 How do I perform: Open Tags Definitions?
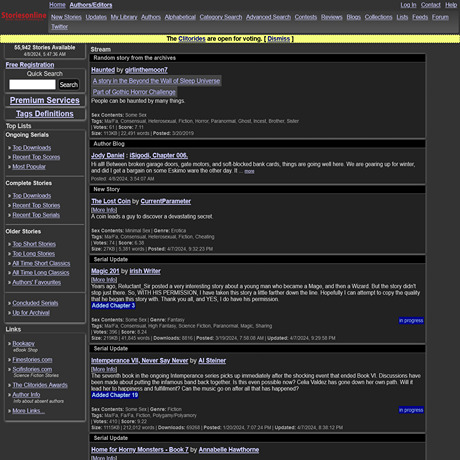pos(45,114)
